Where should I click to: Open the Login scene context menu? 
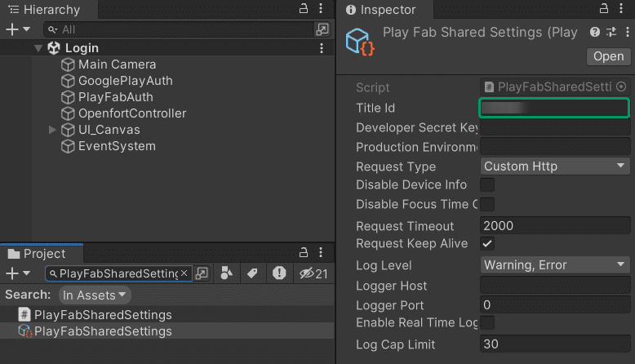click(322, 48)
